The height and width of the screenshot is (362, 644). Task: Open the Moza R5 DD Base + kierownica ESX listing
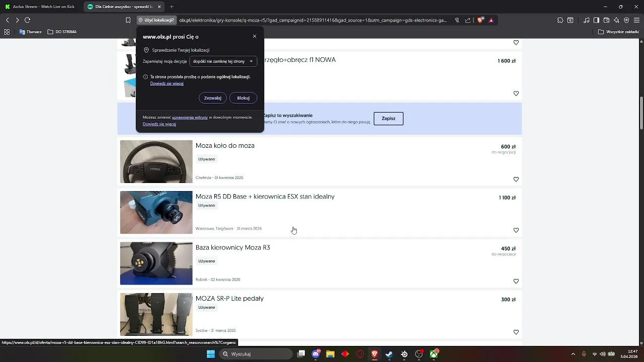[265, 197]
